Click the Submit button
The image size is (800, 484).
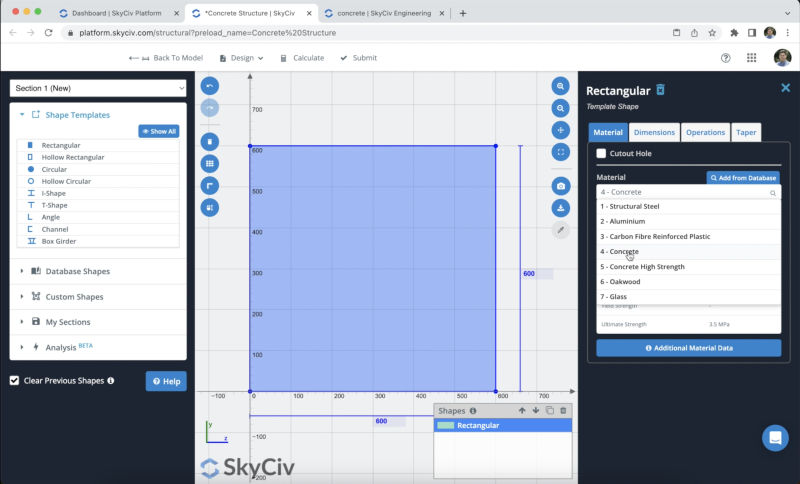(x=359, y=58)
